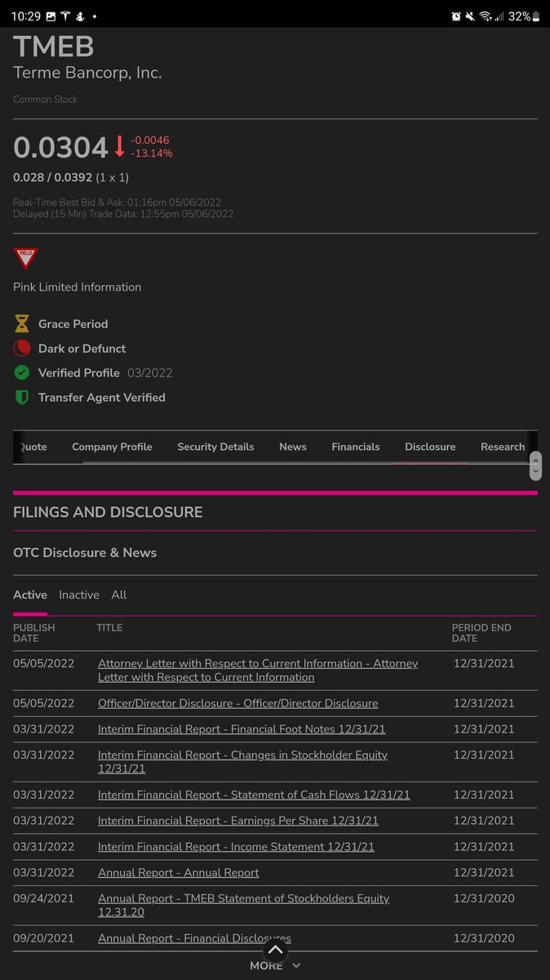Viewport: 550px width, 980px height.
Task: Tap the PERIOD END DATE column header
Action: coord(481,633)
